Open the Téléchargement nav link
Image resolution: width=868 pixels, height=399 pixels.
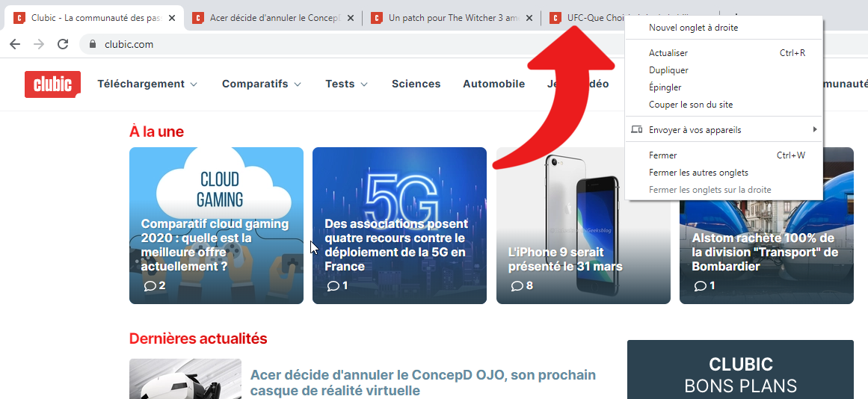click(141, 84)
